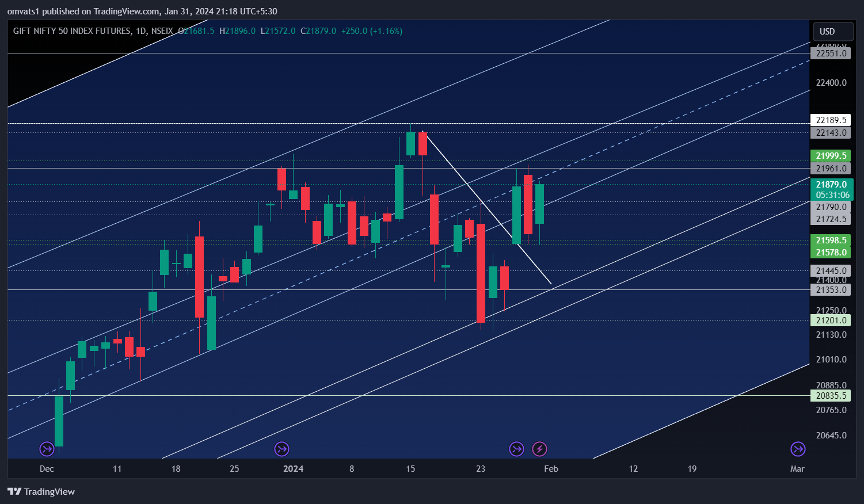Click the 2024 year label on time axis

tap(294, 469)
